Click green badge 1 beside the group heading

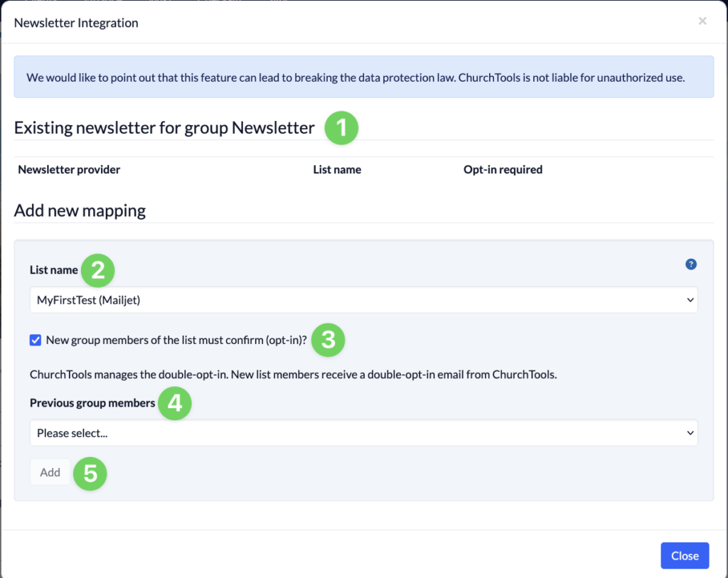coord(341,128)
